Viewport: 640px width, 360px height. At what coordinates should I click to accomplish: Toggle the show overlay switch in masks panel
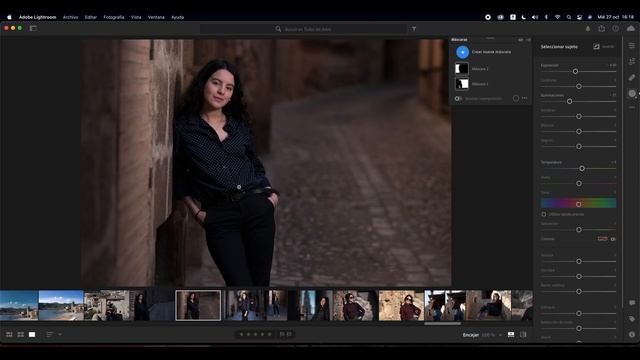pos(458,98)
